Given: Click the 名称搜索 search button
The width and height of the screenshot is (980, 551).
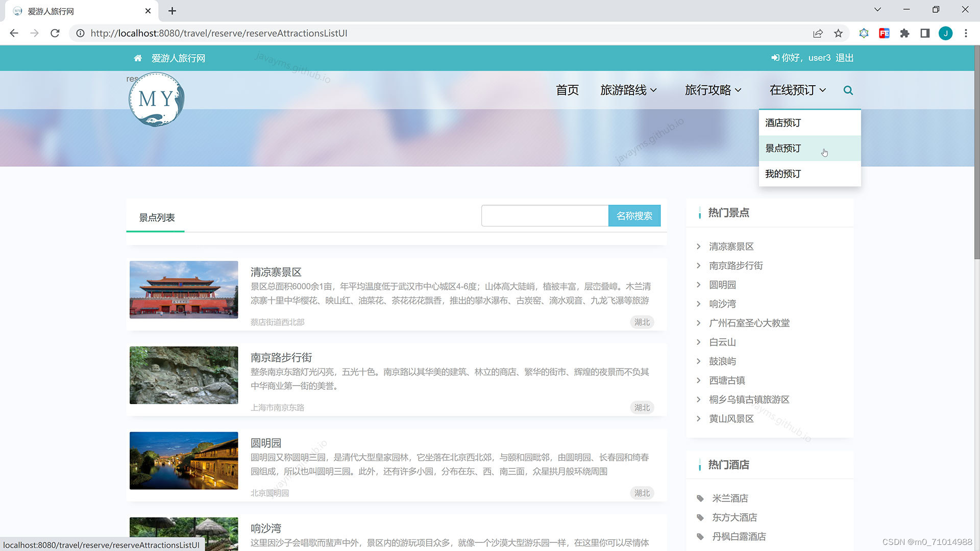Looking at the screenshot, I should click(x=634, y=216).
